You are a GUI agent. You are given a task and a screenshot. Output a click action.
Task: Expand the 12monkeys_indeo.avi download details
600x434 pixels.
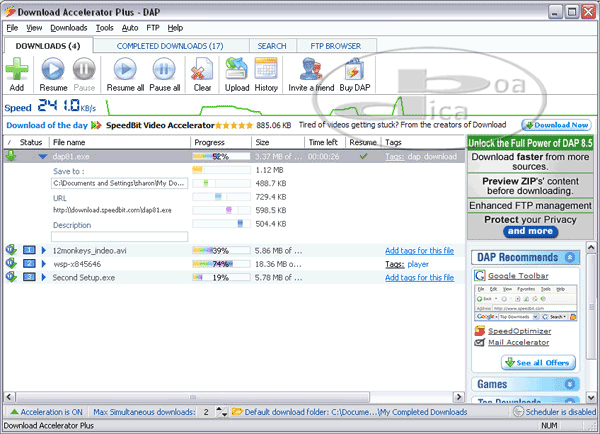coord(43,250)
